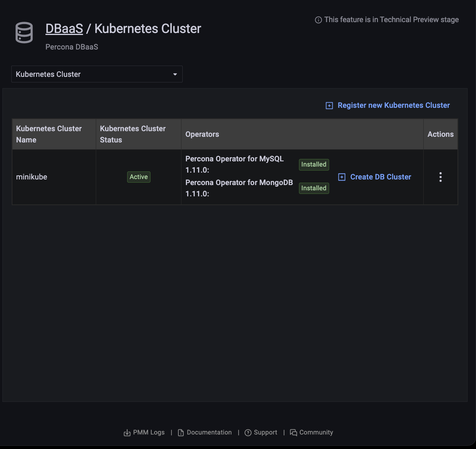Click the Installed badge for the MongoDB operator
476x449 pixels.
(x=314, y=188)
